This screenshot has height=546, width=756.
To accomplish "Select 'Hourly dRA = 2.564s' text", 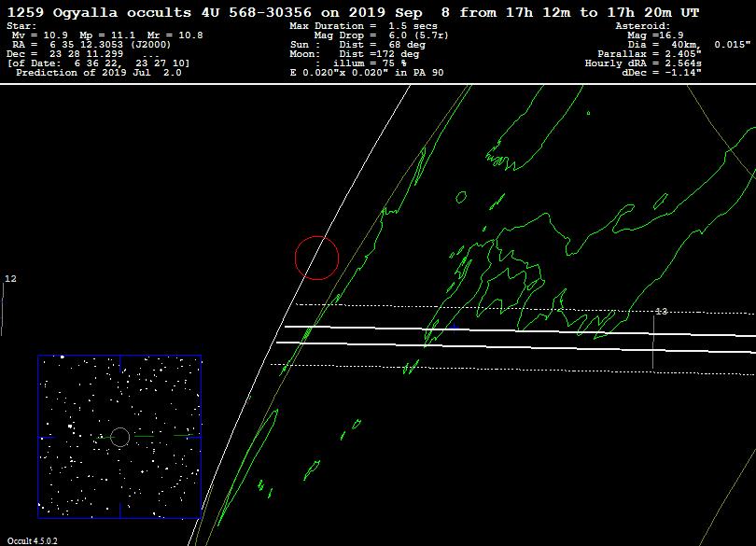I will 643,63.
